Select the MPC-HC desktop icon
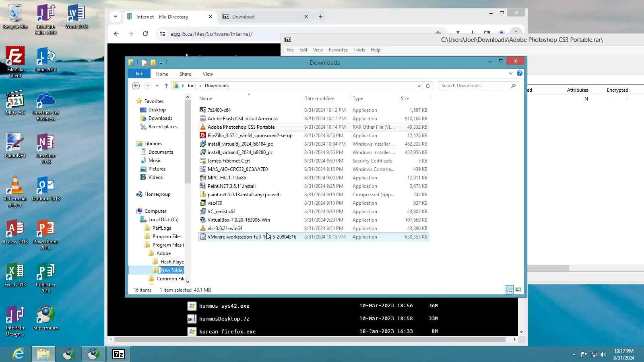Viewport: 644px width, 362px height. click(x=15, y=103)
